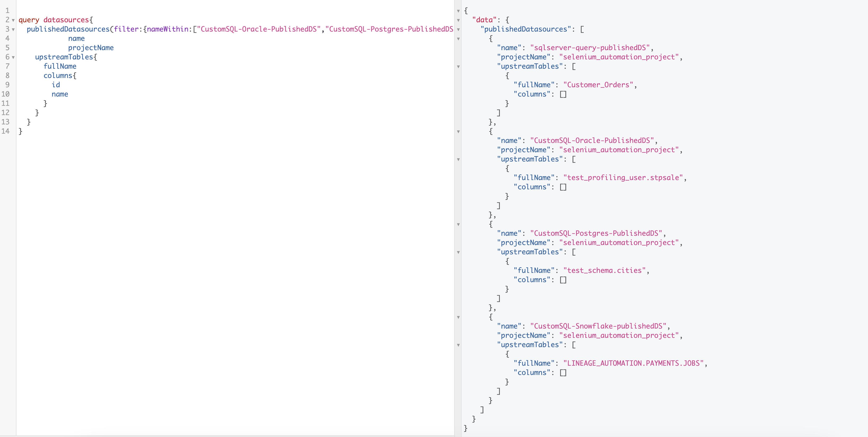Click the "sqlserver-query-publishedDS" value in the results
Image resolution: width=868 pixels, height=437 pixels.
coord(590,48)
